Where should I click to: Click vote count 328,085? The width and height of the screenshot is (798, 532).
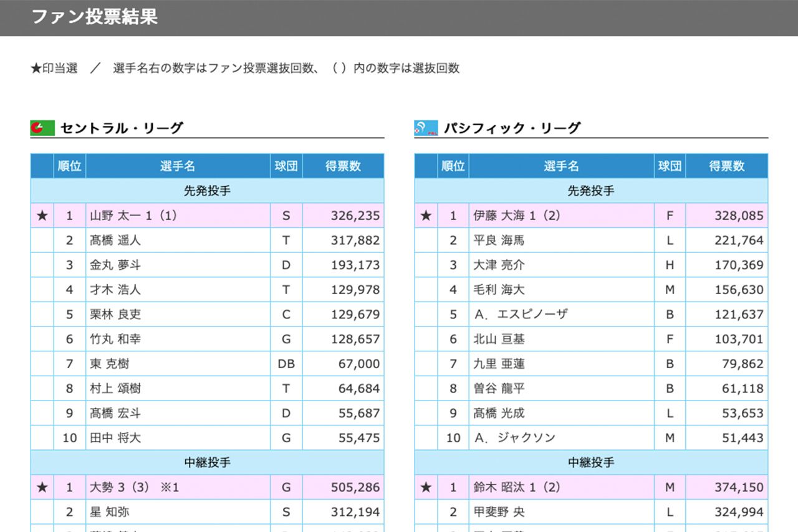tap(739, 216)
